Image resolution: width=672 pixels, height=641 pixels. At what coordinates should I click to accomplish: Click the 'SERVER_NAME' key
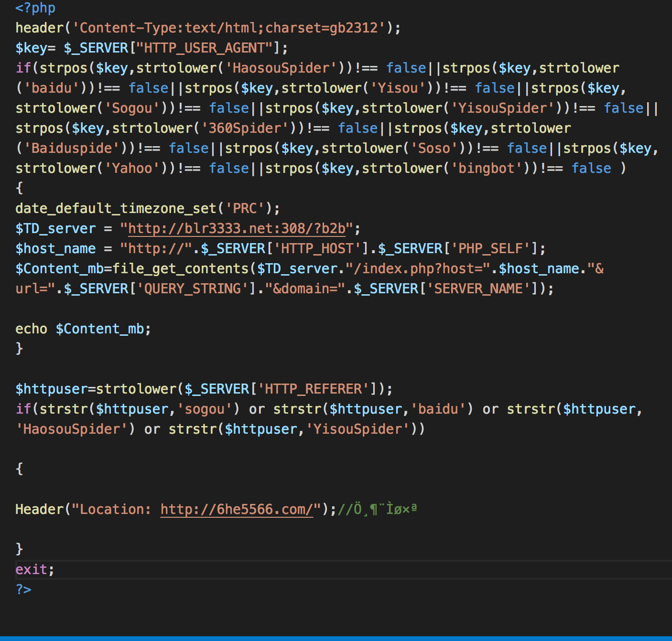[x=478, y=288]
